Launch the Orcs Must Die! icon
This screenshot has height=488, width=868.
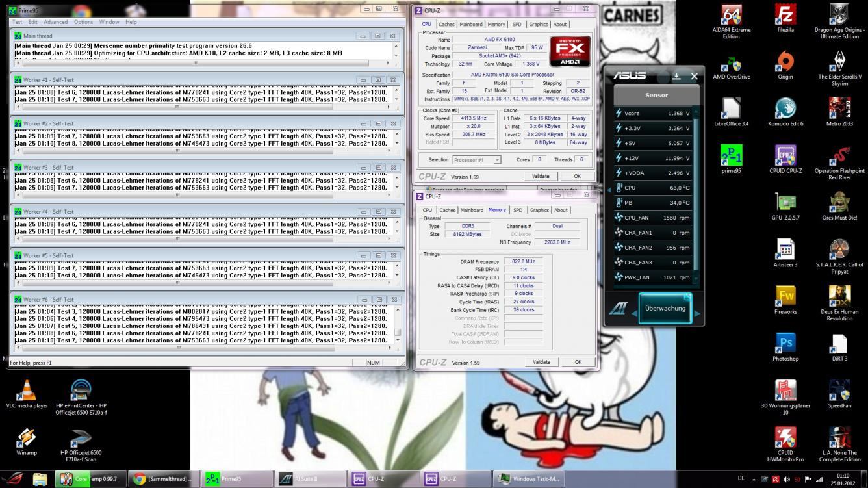coord(839,207)
